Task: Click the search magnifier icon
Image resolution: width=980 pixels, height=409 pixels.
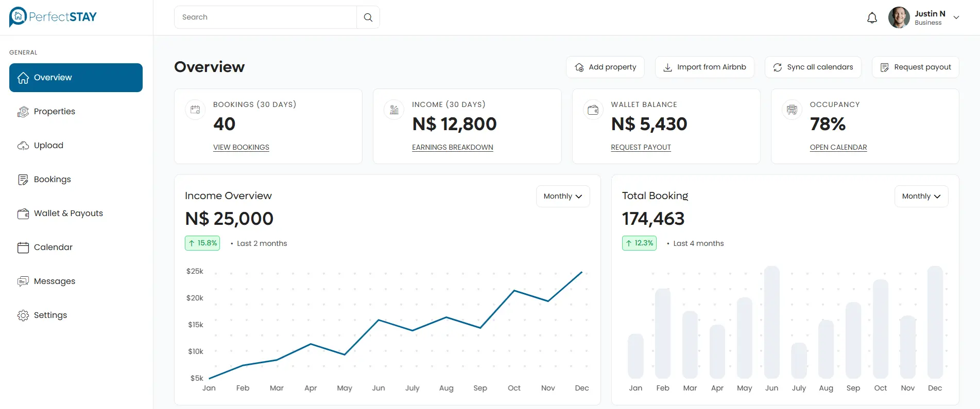Action: click(368, 17)
